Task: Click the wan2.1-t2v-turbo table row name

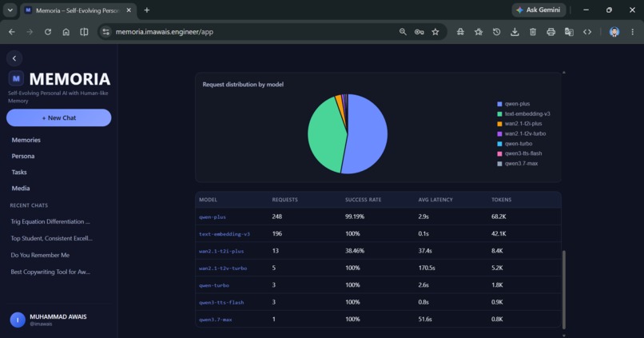Action: (223, 268)
